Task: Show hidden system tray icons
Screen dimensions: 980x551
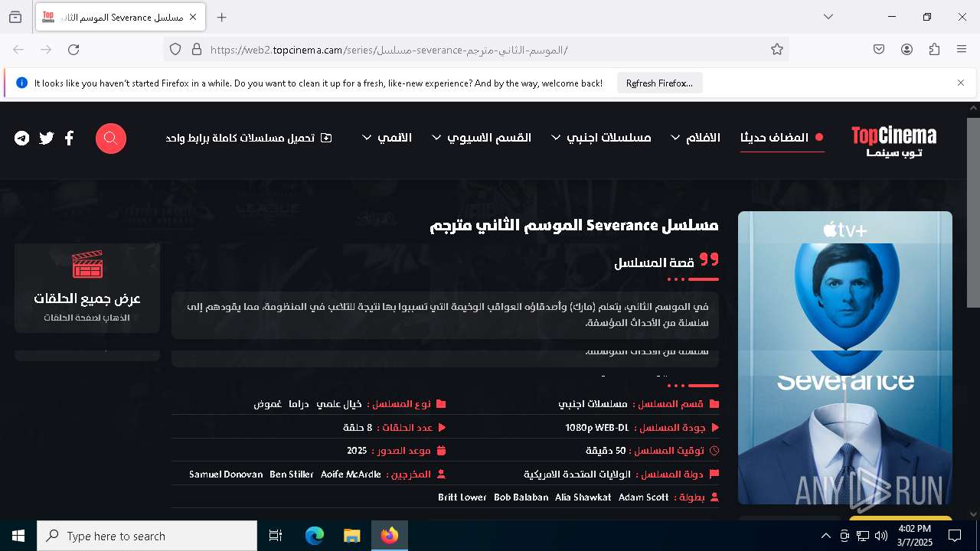Action: click(825, 536)
